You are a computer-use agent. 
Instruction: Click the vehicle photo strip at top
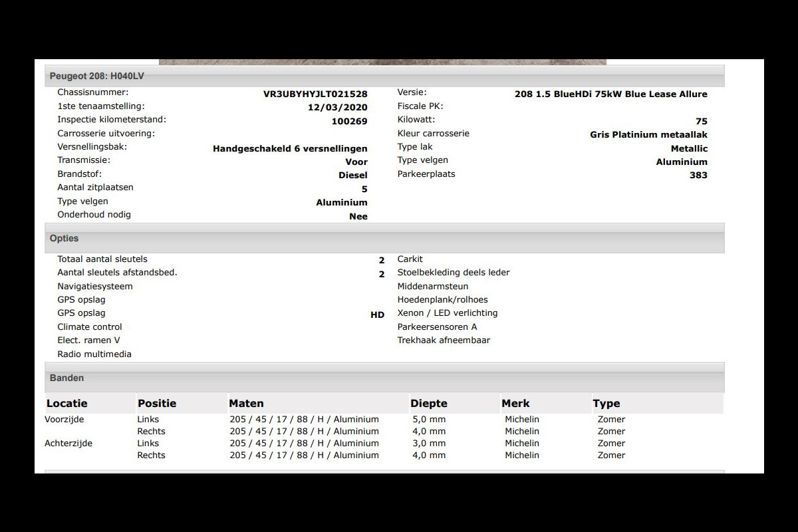pos(382,62)
